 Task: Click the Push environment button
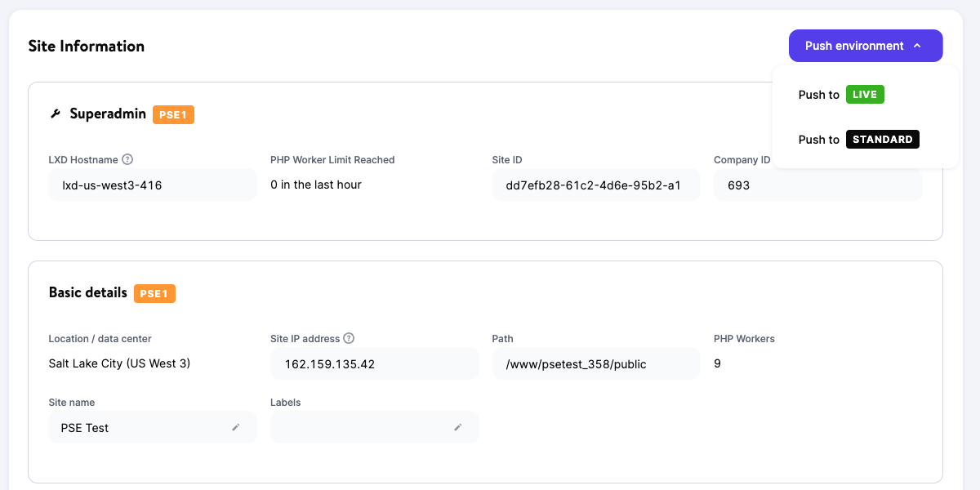[853, 46]
